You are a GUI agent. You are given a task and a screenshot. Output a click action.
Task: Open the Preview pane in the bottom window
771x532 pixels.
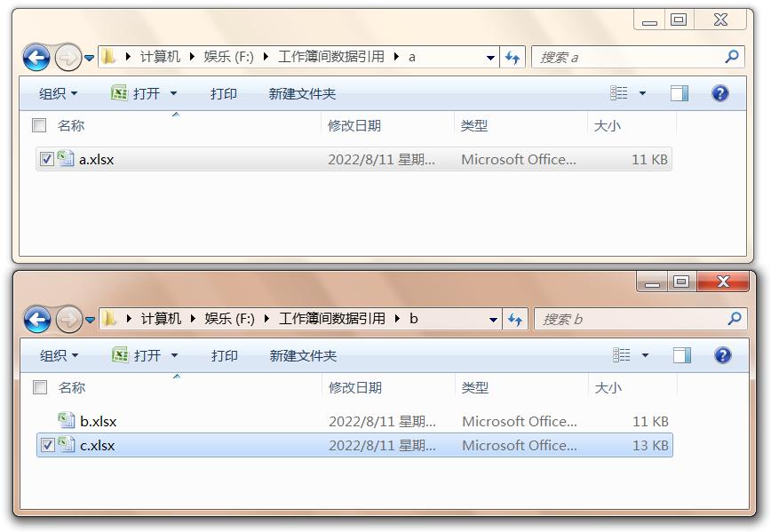pyautogui.click(x=682, y=354)
